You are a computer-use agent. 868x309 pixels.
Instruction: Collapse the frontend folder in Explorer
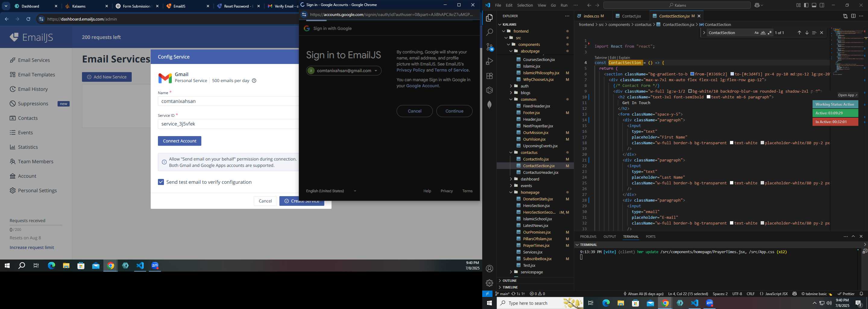504,31
